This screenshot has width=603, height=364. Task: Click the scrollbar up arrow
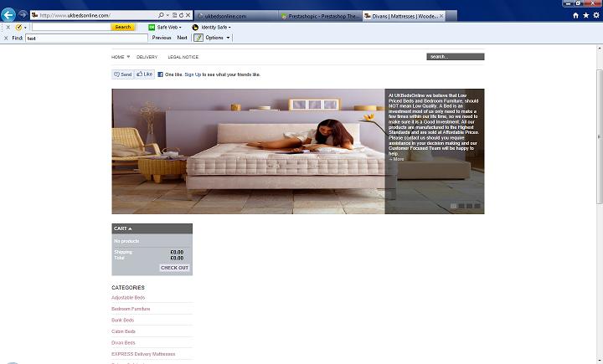tap(599, 49)
